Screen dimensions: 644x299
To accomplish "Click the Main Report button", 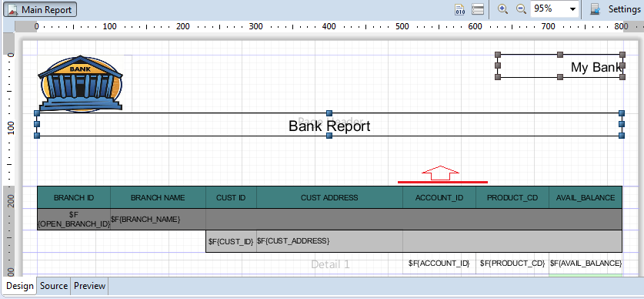I will point(40,9).
